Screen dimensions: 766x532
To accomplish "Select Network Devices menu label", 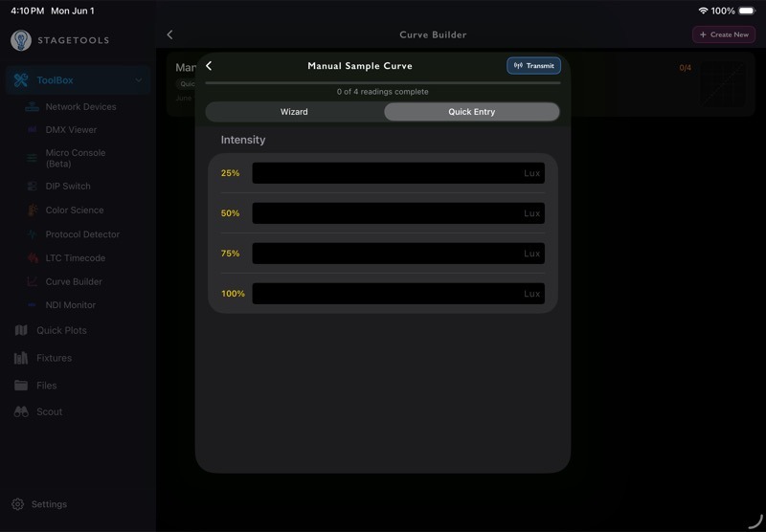I will point(80,106).
